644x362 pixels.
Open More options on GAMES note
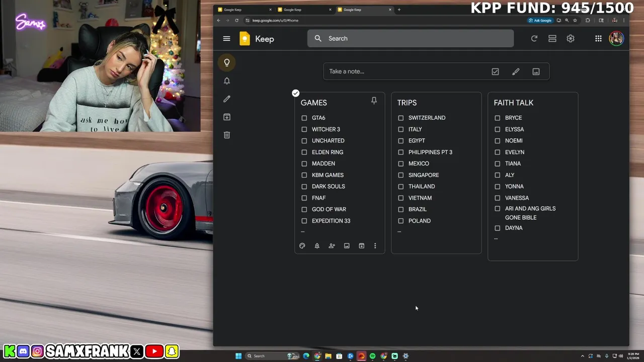375,246
